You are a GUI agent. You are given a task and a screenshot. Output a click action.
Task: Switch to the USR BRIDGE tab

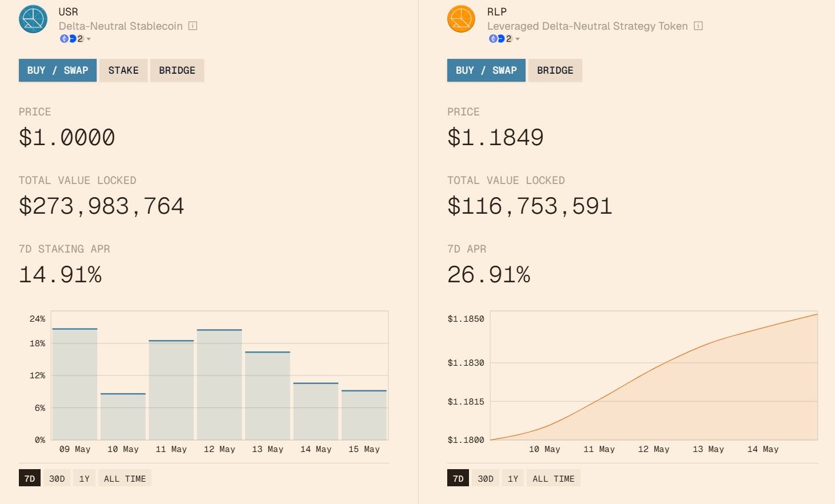[177, 70]
